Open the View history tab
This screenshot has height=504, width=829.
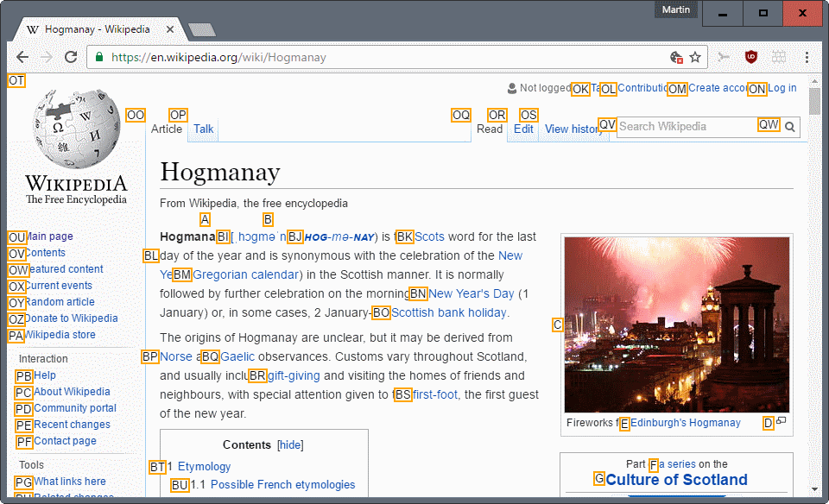[x=573, y=129]
